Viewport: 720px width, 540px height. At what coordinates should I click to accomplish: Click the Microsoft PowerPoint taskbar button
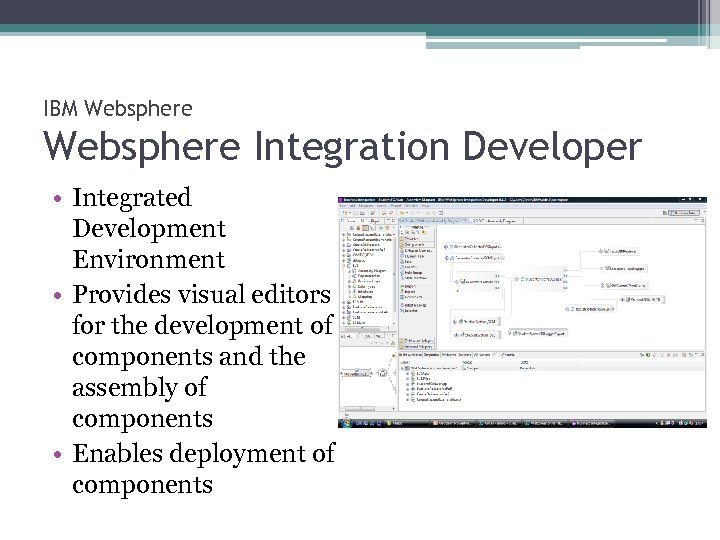pos(453,423)
